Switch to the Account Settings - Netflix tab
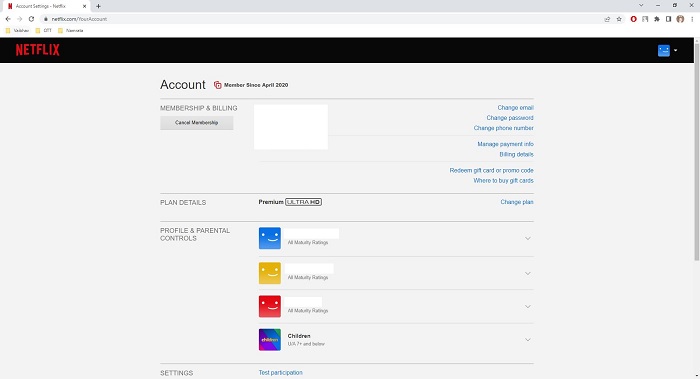 click(45, 6)
